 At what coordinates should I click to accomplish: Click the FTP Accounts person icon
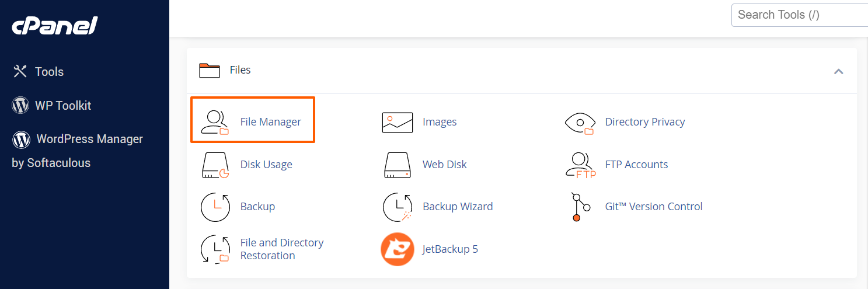point(581,165)
